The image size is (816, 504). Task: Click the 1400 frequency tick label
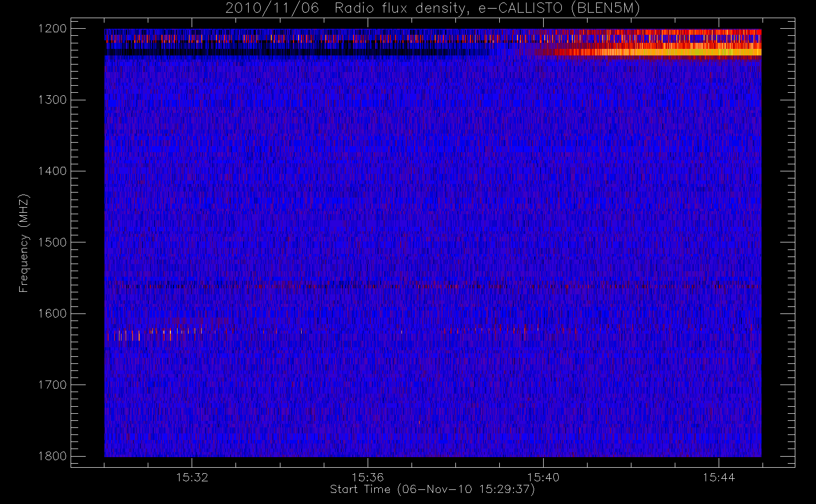click(52, 171)
